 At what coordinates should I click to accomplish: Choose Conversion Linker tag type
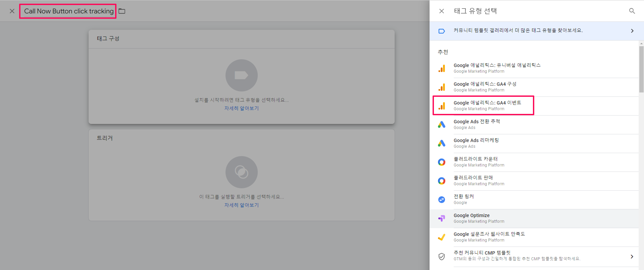pyautogui.click(x=534, y=200)
